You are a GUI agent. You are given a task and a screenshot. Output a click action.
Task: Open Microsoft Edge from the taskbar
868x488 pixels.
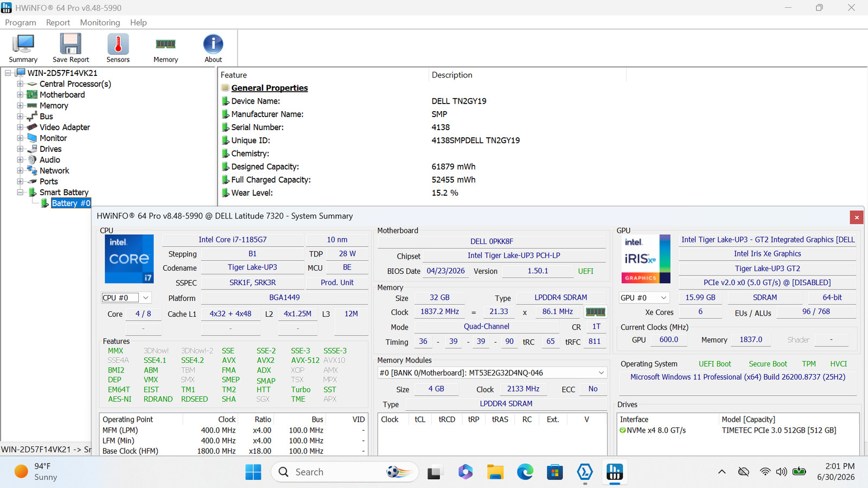[525, 472]
